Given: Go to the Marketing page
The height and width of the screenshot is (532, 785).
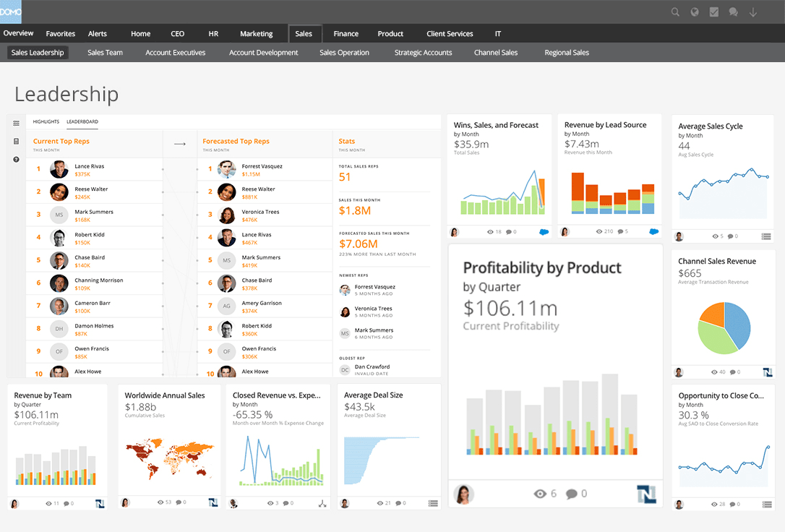Looking at the screenshot, I should (x=257, y=33).
